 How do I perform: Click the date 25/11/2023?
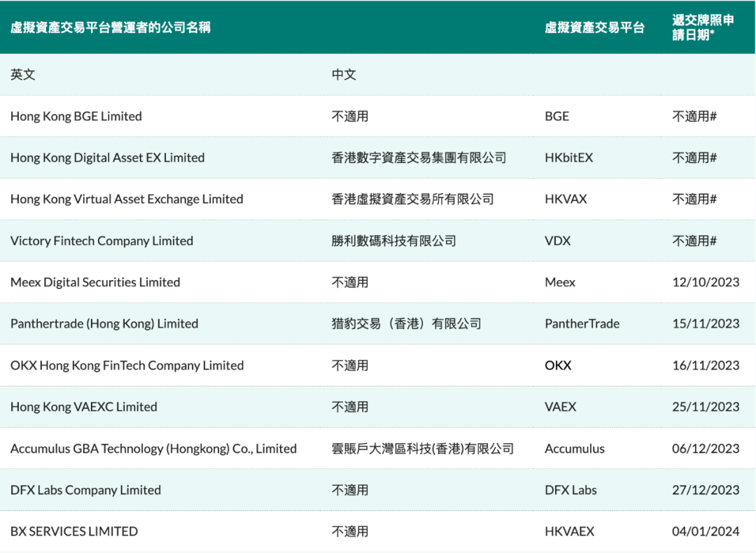pos(706,407)
